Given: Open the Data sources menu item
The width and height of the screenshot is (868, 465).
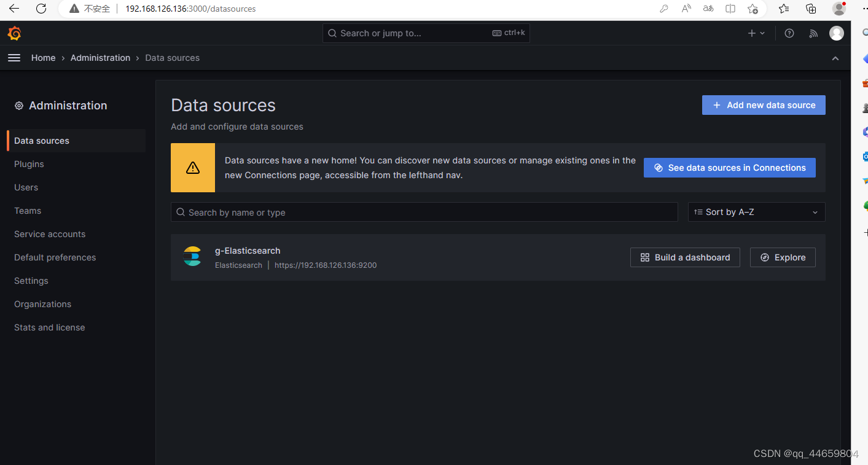Looking at the screenshot, I should click(x=76, y=141).
